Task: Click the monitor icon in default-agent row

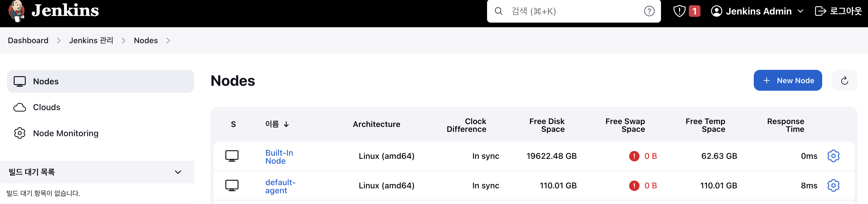Action: pyautogui.click(x=232, y=185)
